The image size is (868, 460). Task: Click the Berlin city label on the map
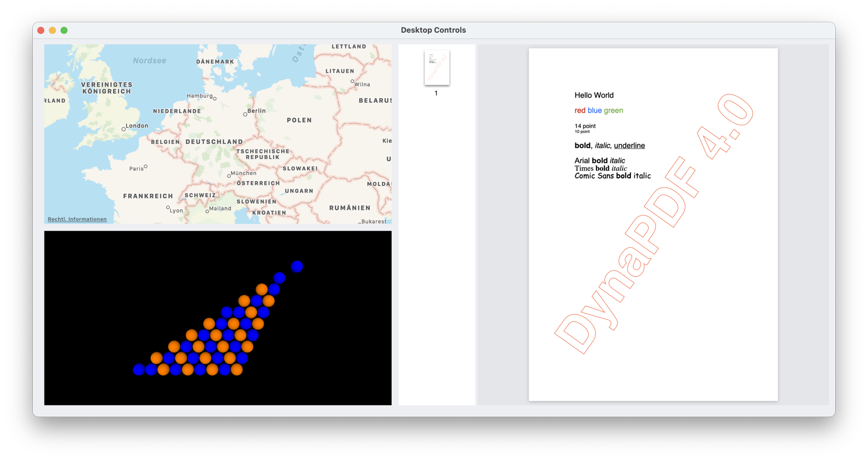[x=257, y=111]
